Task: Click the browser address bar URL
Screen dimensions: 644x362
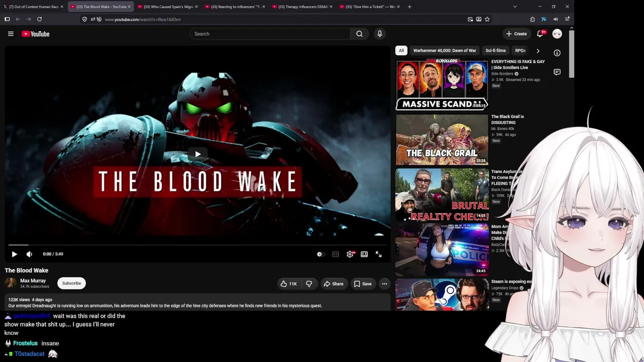Action: coord(143,19)
